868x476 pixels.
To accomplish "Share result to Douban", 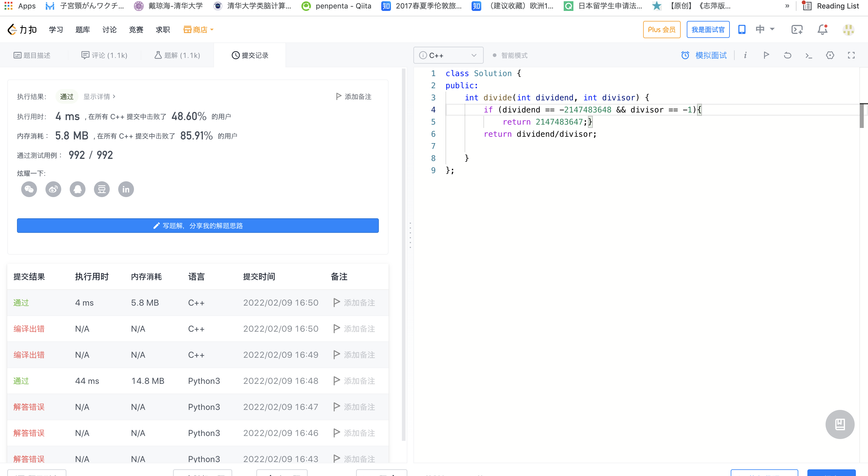I will [102, 189].
